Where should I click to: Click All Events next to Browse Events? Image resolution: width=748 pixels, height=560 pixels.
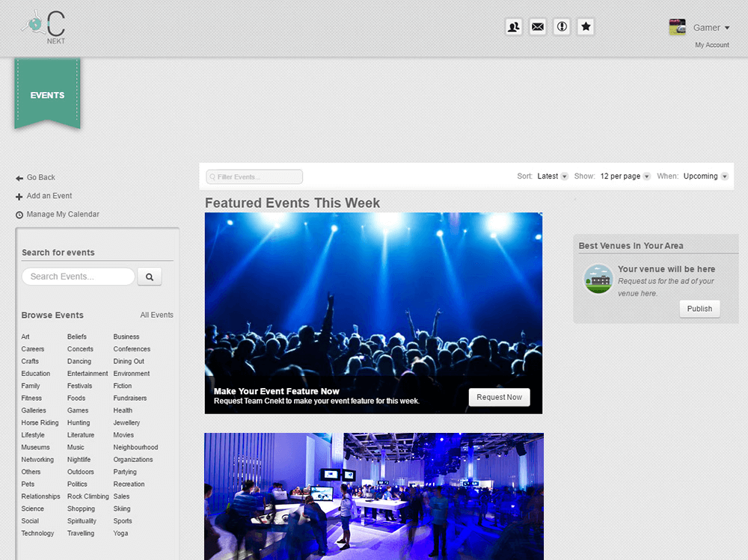pyautogui.click(x=157, y=315)
